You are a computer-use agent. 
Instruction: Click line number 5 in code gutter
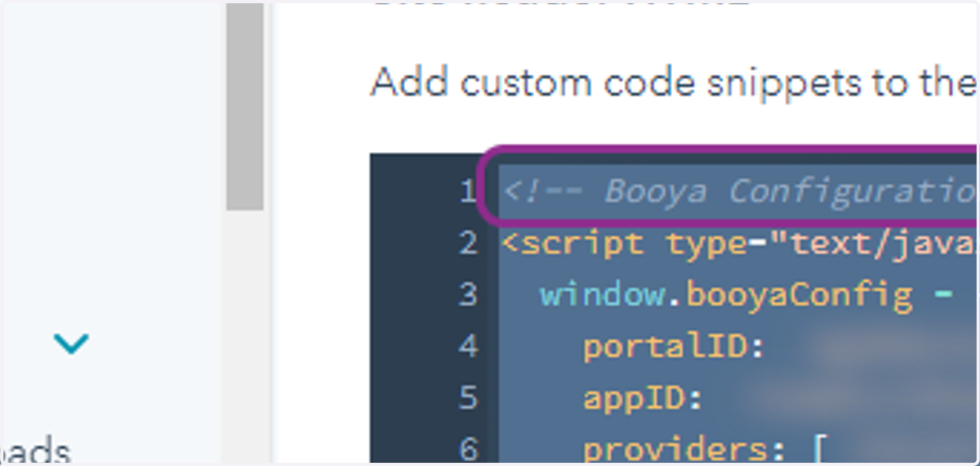point(467,398)
